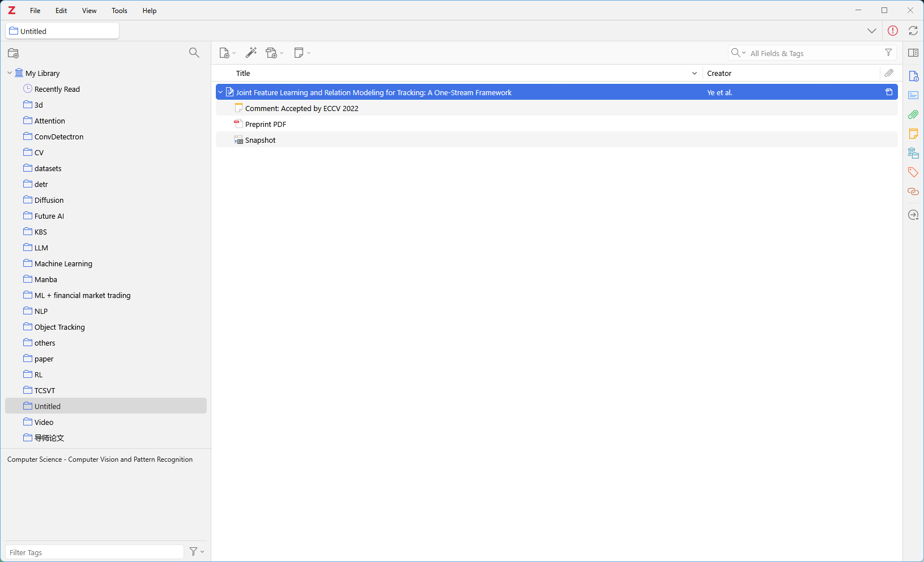Click the Title column sort arrow
The image size is (924, 562).
[x=695, y=73]
